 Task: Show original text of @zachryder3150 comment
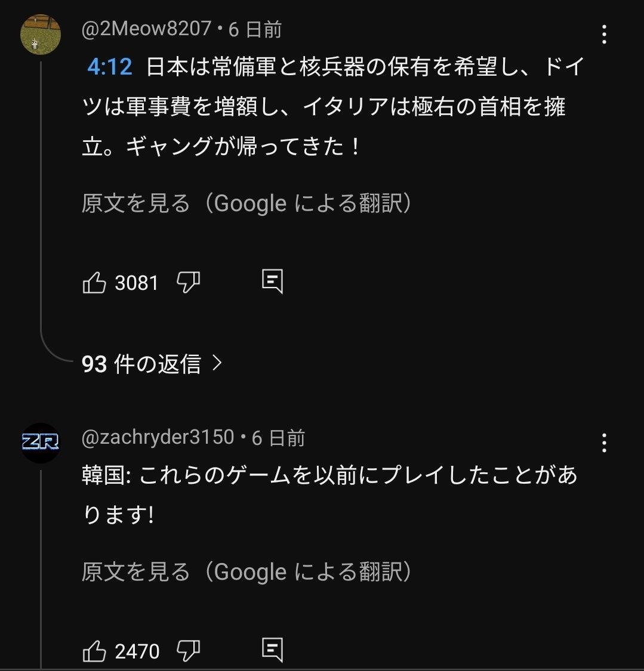click(246, 573)
